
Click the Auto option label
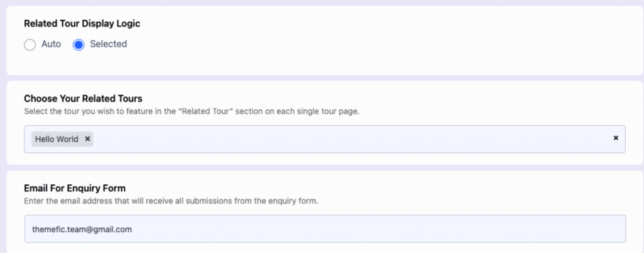click(51, 44)
